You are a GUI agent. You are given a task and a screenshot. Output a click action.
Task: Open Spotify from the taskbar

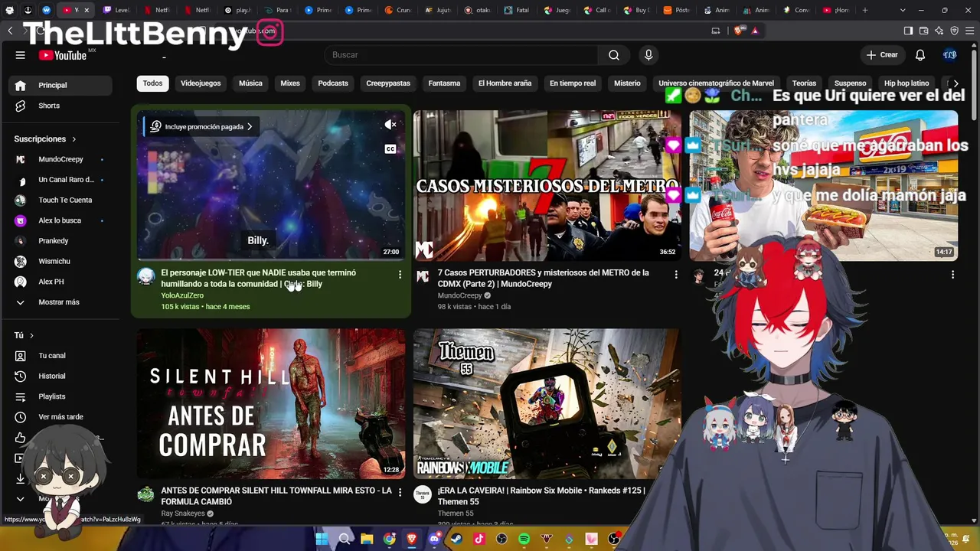coord(524,539)
